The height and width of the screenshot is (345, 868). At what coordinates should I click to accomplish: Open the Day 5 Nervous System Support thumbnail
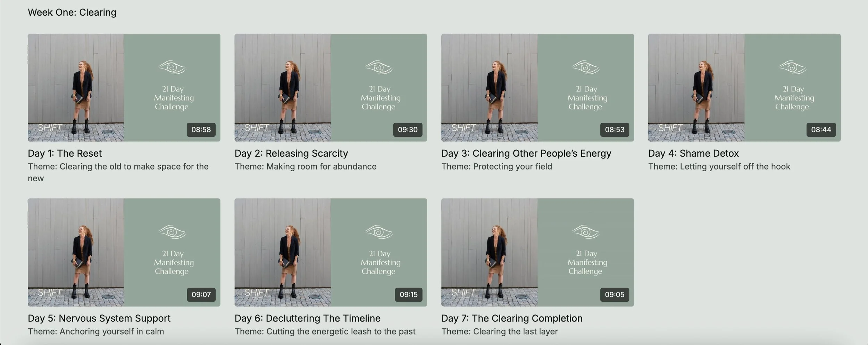pos(124,252)
